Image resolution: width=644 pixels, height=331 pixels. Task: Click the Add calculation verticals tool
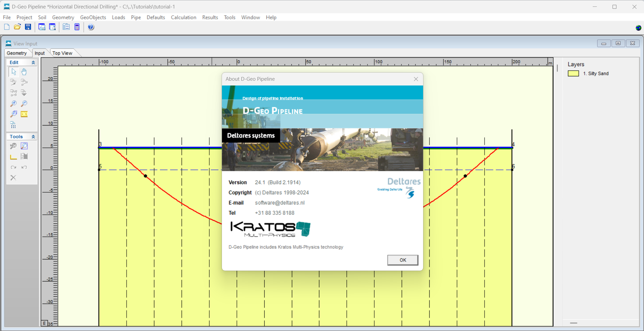click(x=13, y=125)
